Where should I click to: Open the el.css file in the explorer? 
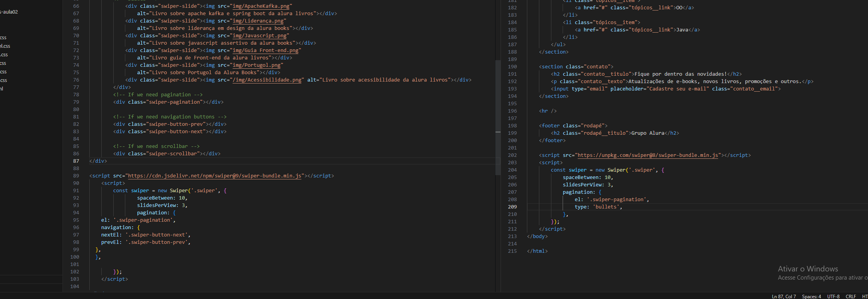(5, 46)
